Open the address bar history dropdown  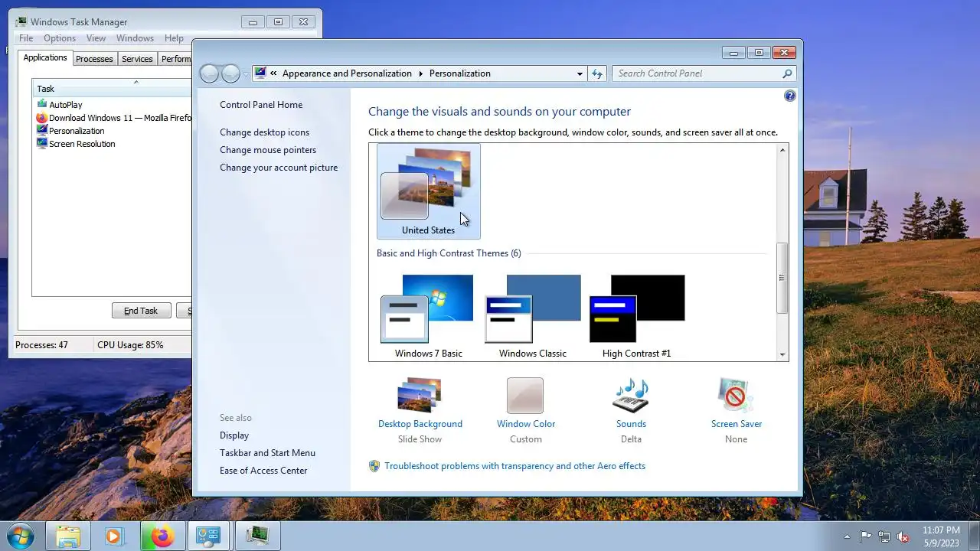pos(580,73)
